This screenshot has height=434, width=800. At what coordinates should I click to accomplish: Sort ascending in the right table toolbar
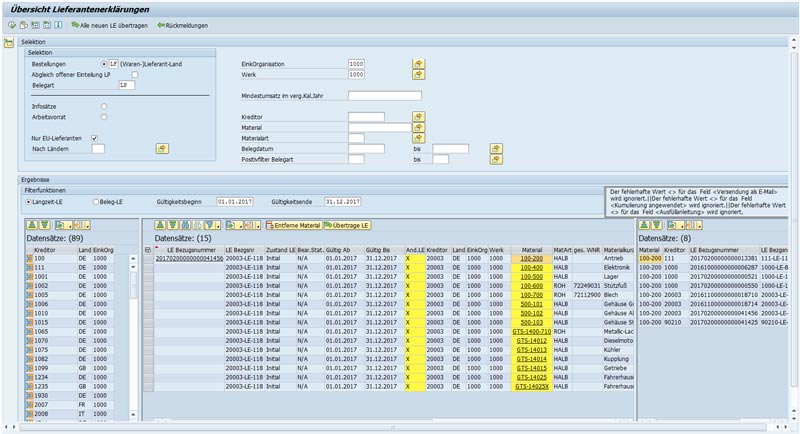tap(644, 225)
